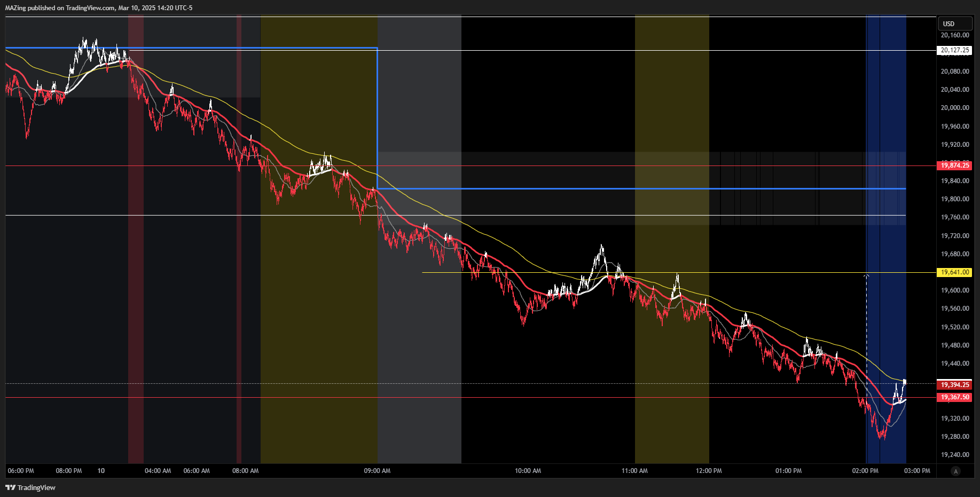Click the 19,280.00 price axis value
980x497 pixels.
click(955, 437)
